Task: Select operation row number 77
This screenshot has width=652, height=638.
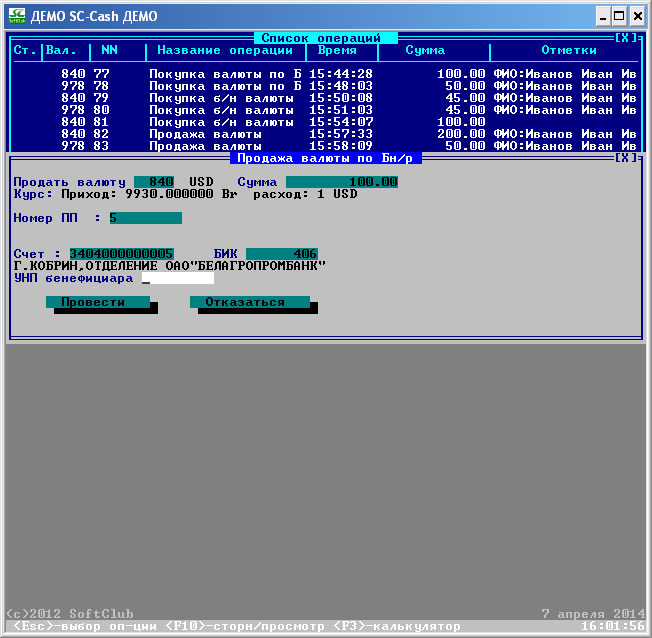Action: pyautogui.click(x=325, y=74)
